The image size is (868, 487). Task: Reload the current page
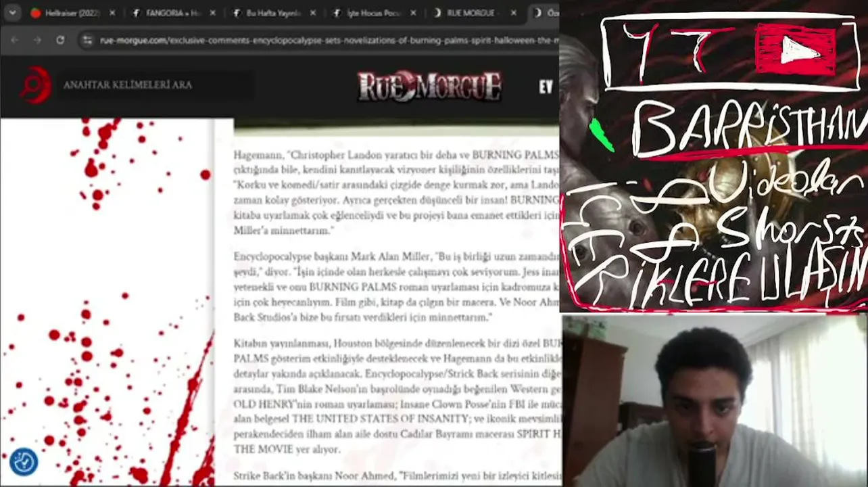[60, 40]
